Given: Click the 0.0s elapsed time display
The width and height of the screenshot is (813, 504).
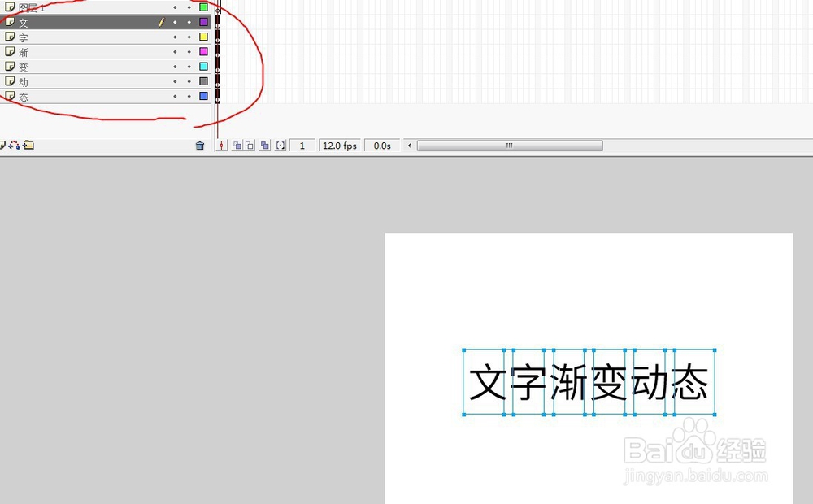Looking at the screenshot, I should pos(381,146).
